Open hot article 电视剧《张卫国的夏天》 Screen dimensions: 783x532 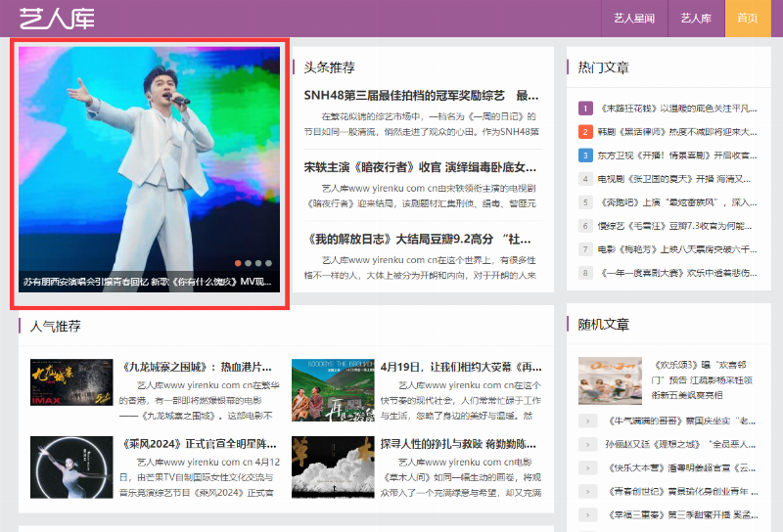[674, 179]
